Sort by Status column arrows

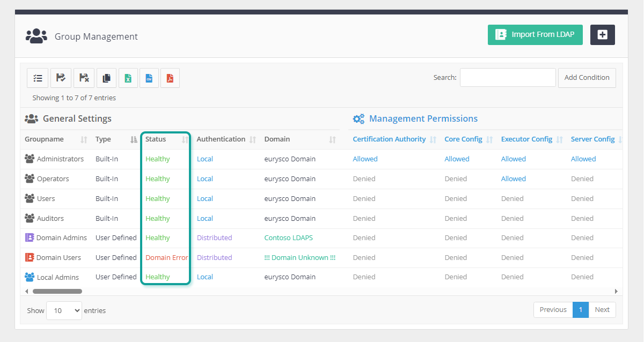185,139
